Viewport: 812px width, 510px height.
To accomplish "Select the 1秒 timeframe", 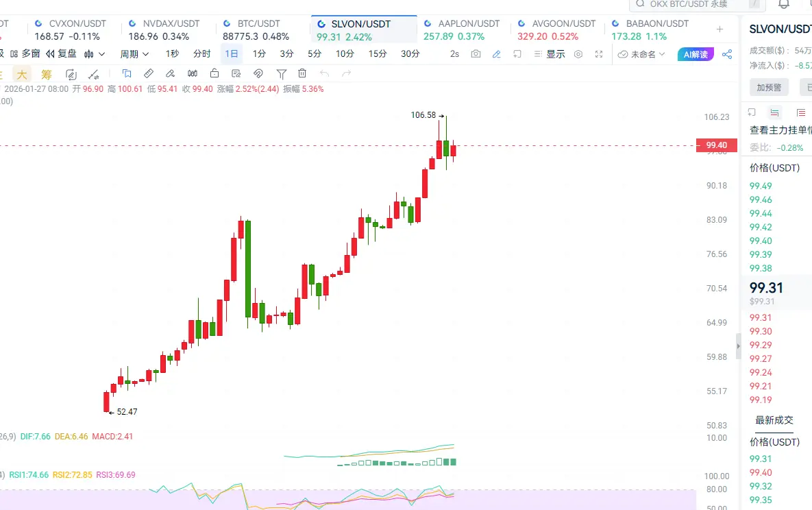I will point(173,54).
